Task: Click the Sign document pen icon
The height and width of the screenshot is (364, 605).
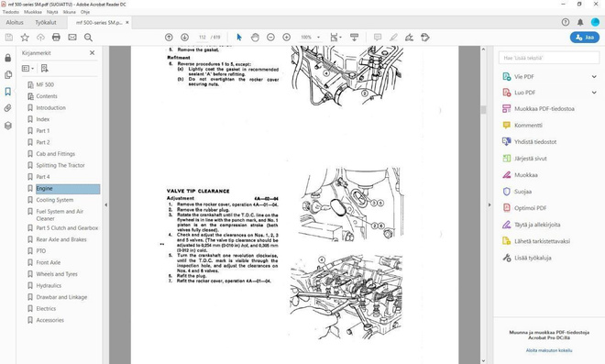Action: click(410, 38)
